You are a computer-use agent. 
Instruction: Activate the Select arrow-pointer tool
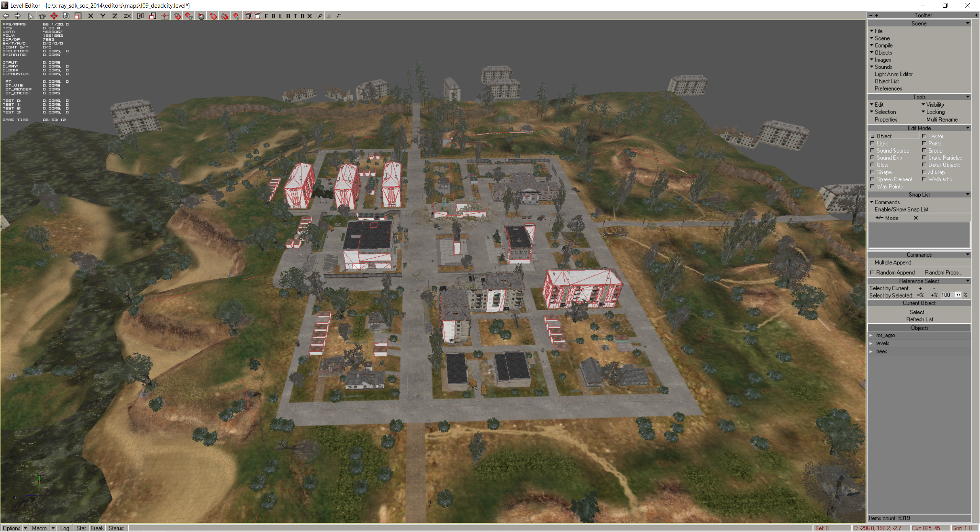point(31,16)
